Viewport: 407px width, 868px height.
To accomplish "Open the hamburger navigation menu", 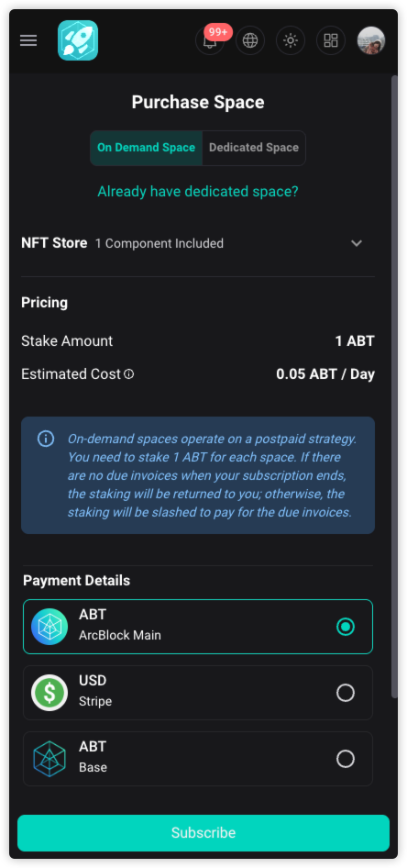I will (x=28, y=40).
